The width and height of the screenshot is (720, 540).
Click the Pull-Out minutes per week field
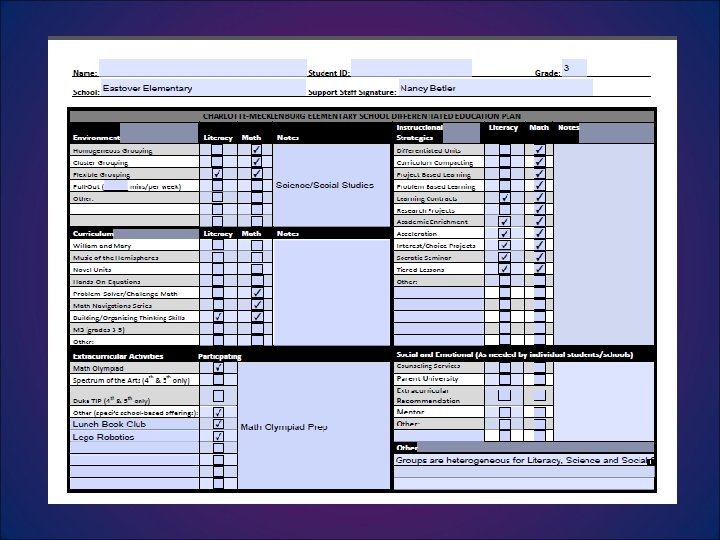pyautogui.click(x=116, y=186)
